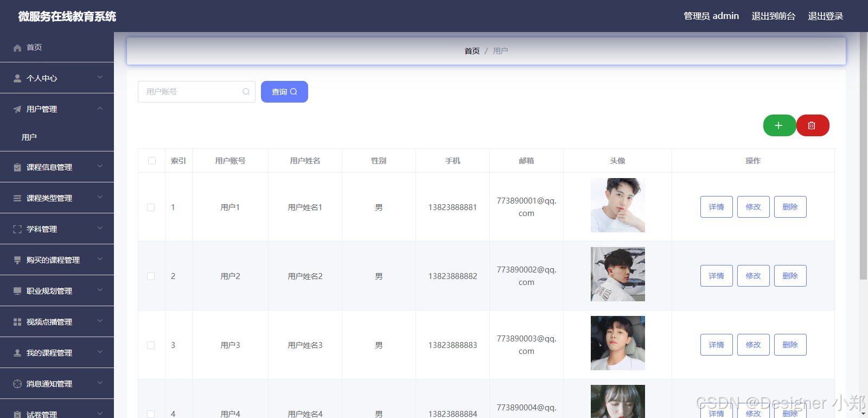The image size is (868, 418).
Task: Check the checkbox for row 用户3
Action: (151, 345)
